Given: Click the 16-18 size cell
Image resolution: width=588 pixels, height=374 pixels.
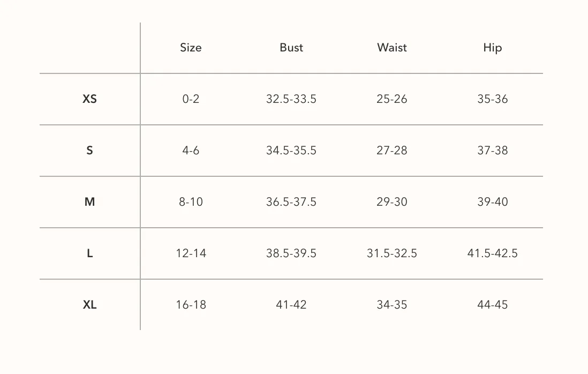Looking at the screenshot, I should (191, 304).
